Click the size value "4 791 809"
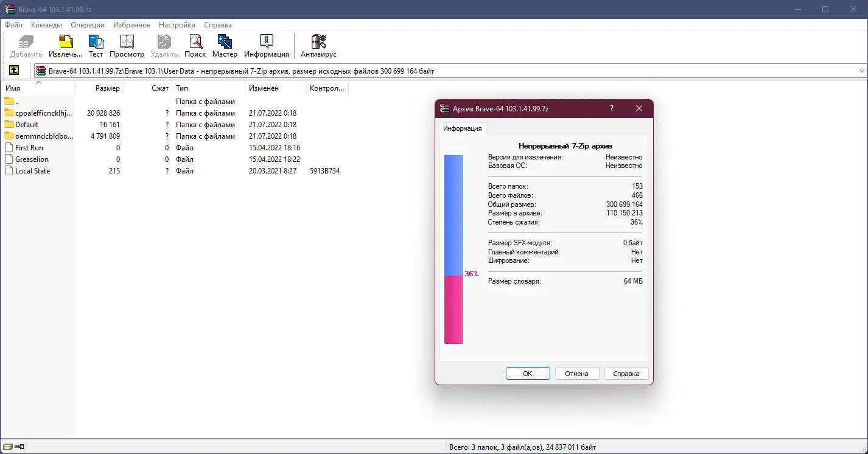 click(105, 136)
